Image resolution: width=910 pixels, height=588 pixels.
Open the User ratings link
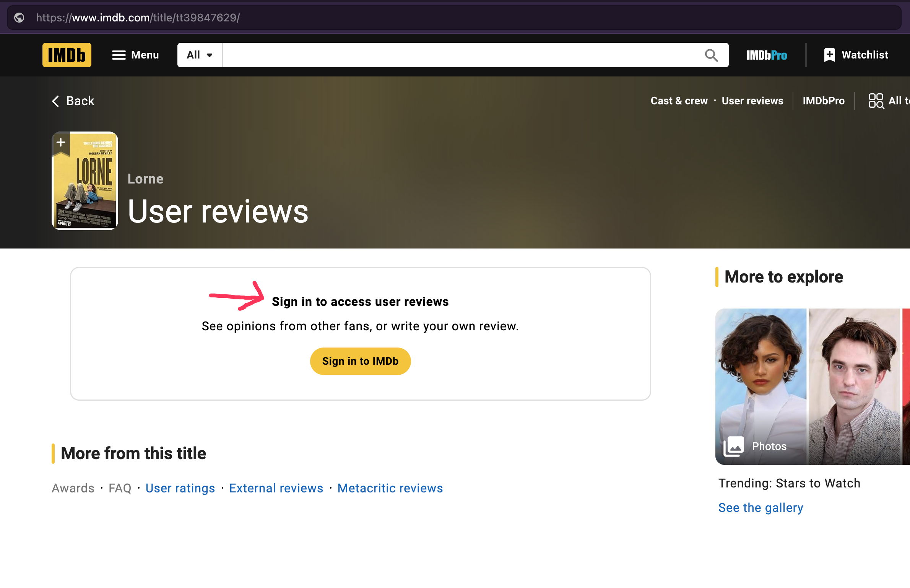(180, 488)
